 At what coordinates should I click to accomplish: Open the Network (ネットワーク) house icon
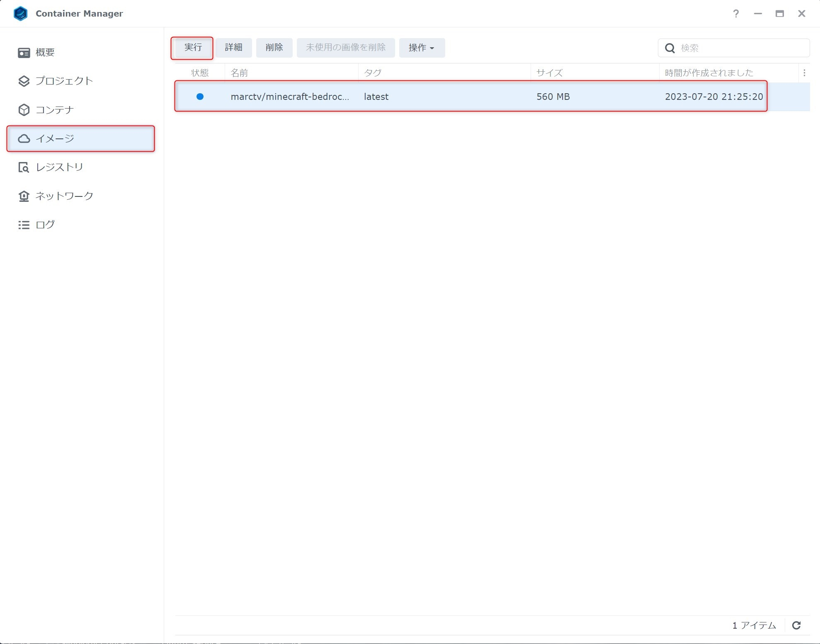[24, 196]
